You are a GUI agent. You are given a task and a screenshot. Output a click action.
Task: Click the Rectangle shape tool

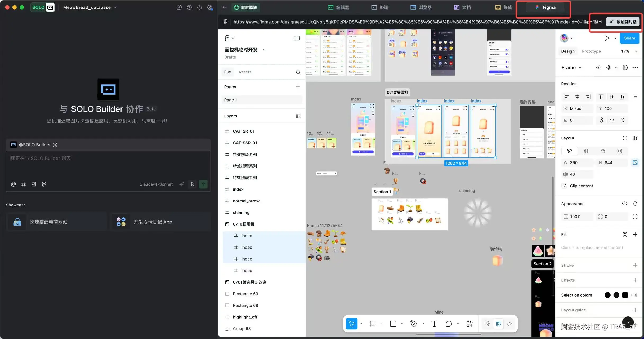tap(393, 324)
